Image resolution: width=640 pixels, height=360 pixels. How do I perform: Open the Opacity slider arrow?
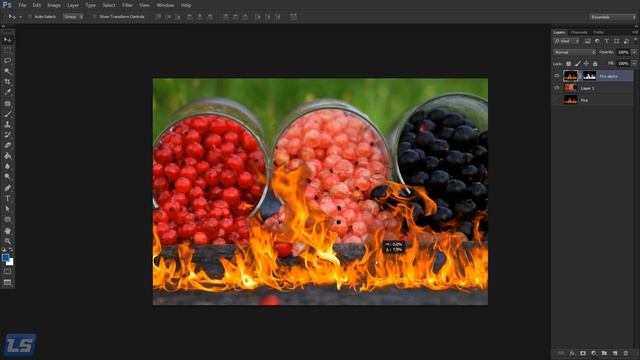pyautogui.click(x=634, y=52)
